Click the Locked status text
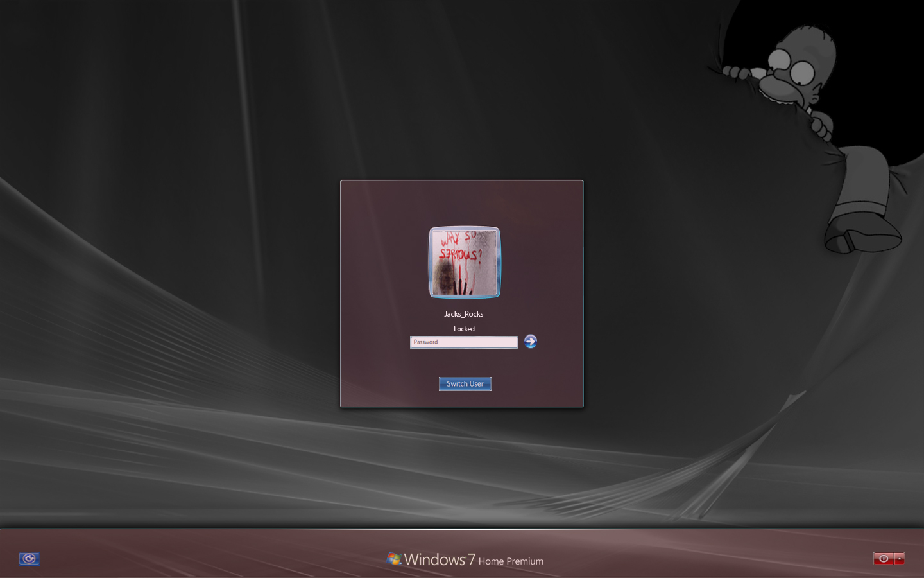Image resolution: width=924 pixels, height=578 pixels. [x=463, y=328]
